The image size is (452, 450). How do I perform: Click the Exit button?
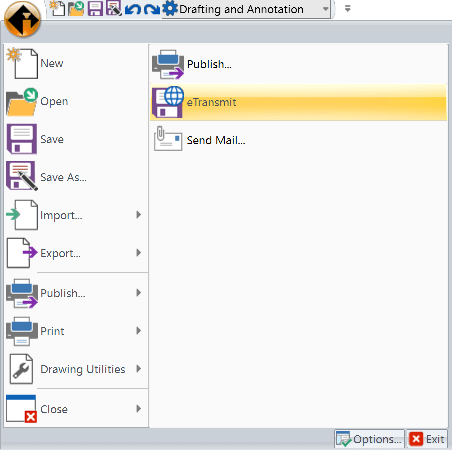click(427, 439)
